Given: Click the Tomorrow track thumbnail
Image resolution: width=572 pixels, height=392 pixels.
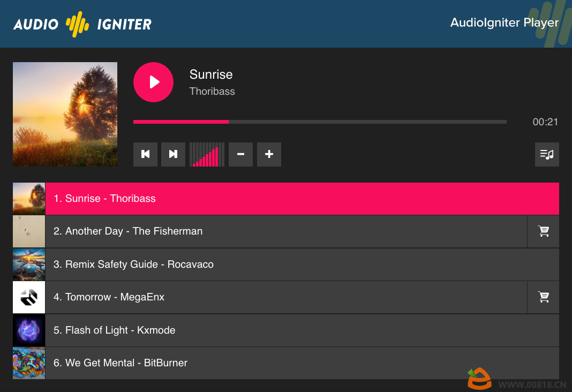Looking at the screenshot, I should click(29, 297).
